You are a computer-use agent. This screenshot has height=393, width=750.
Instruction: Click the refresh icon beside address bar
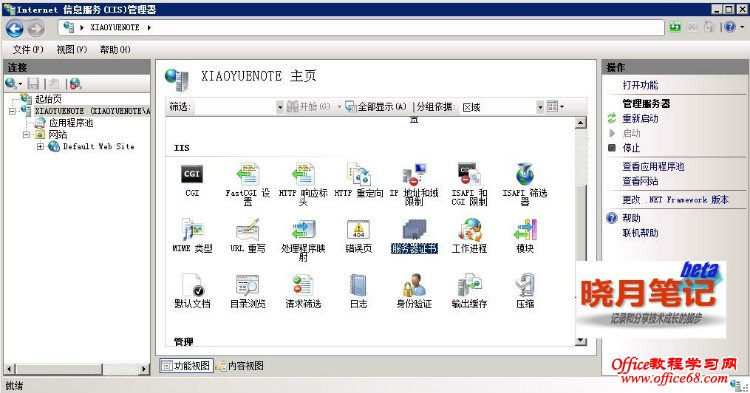point(675,27)
